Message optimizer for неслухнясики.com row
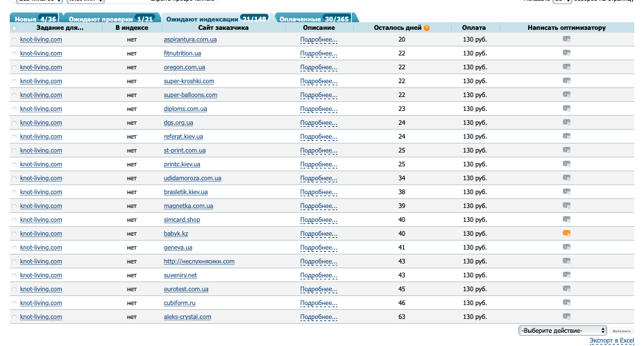Image resolution: width=644 pixels, height=346 pixels. pyautogui.click(x=566, y=261)
